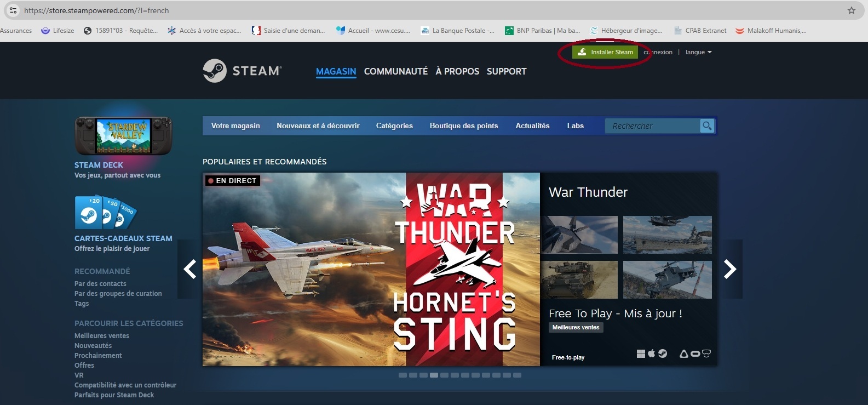
Task: Jump to first carousel page dot
Action: pyautogui.click(x=403, y=375)
